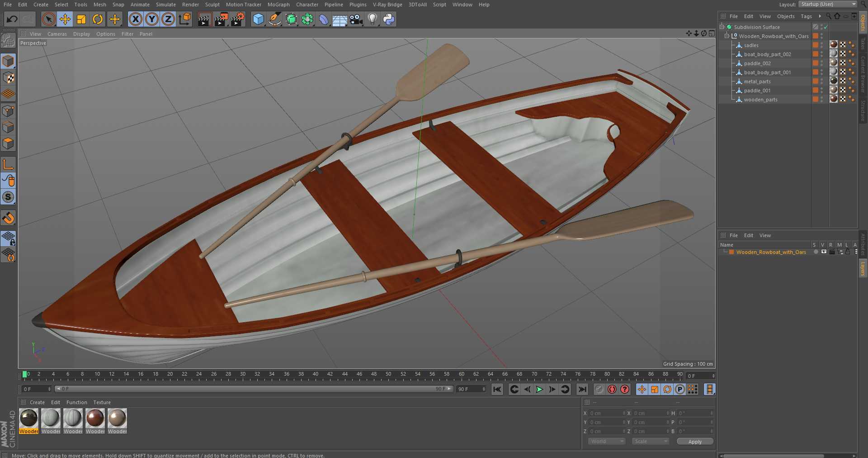The image size is (868, 458).
Task: Toggle the Y axis lock
Action: [x=152, y=19]
